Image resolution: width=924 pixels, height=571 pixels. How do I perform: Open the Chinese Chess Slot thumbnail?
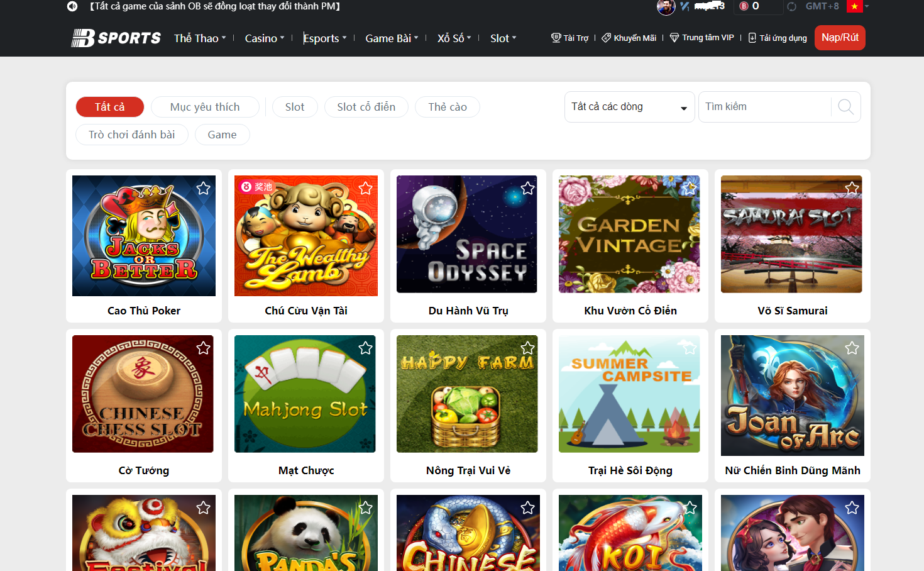pyautogui.click(x=143, y=394)
